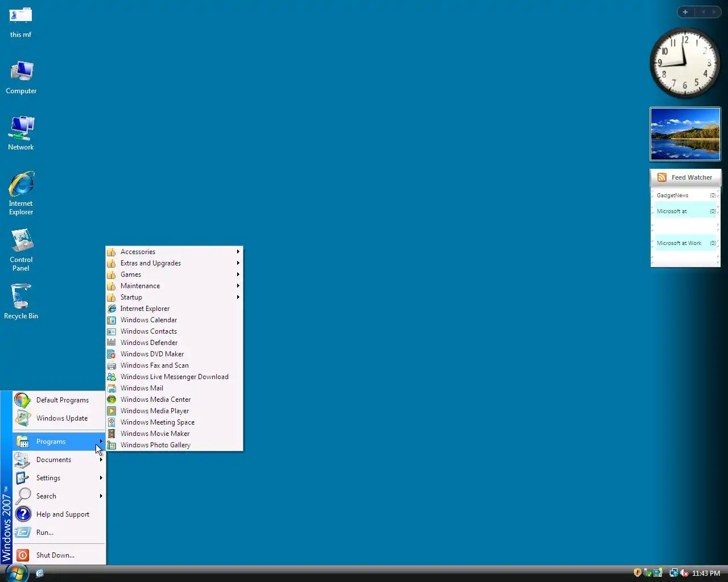Image resolution: width=728 pixels, height=582 pixels.
Task: Select the Network desktop icon
Action: click(21, 134)
